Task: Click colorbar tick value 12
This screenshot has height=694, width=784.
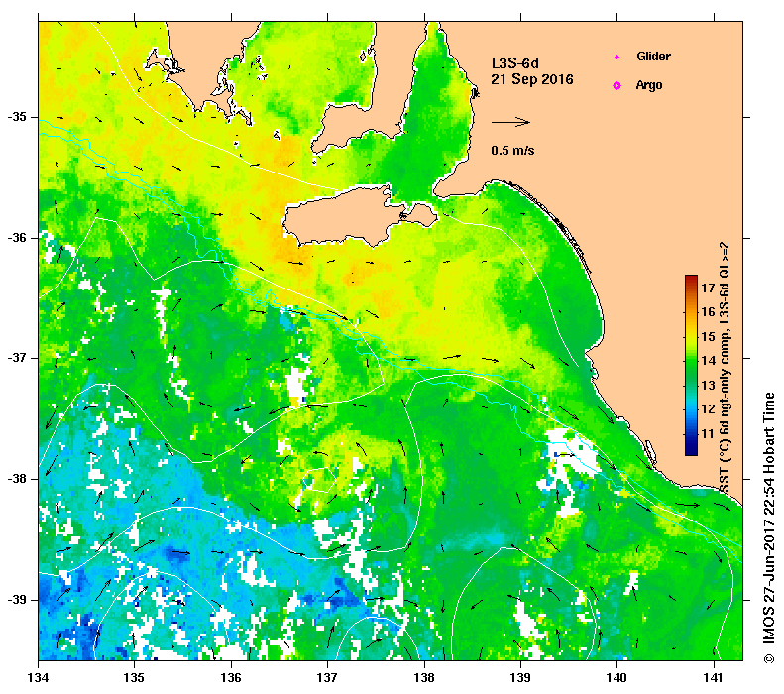Action: tap(708, 409)
